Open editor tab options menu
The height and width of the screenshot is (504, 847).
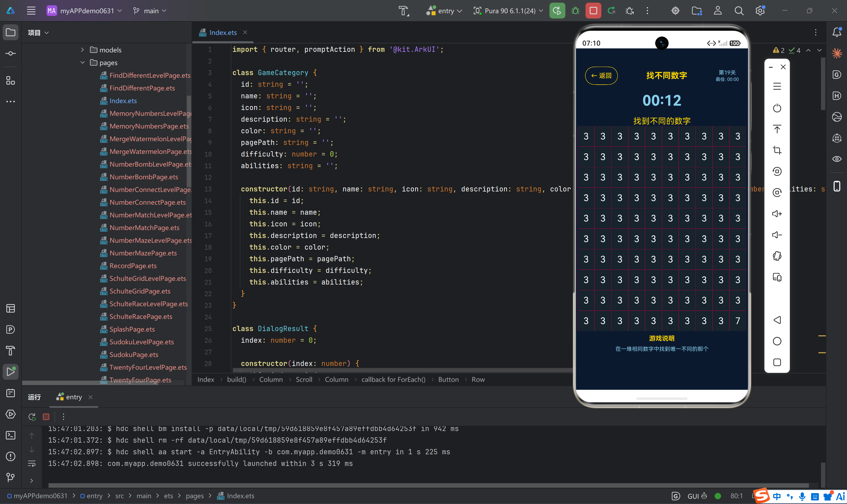(x=816, y=32)
